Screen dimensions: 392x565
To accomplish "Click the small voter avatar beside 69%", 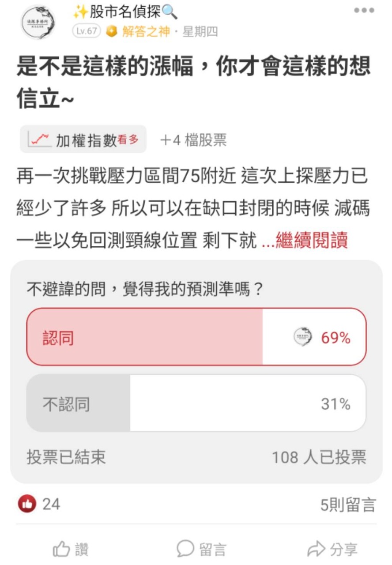I will pos(303,338).
